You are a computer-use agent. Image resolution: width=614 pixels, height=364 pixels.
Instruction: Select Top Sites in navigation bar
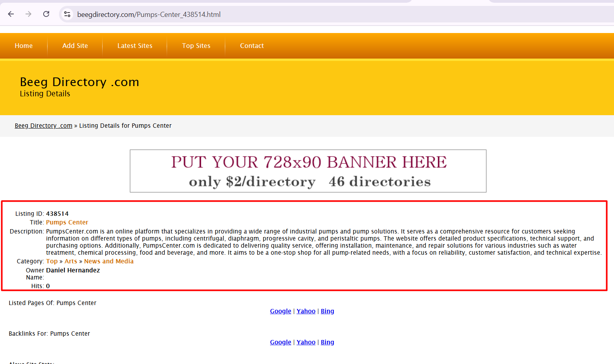coord(196,46)
